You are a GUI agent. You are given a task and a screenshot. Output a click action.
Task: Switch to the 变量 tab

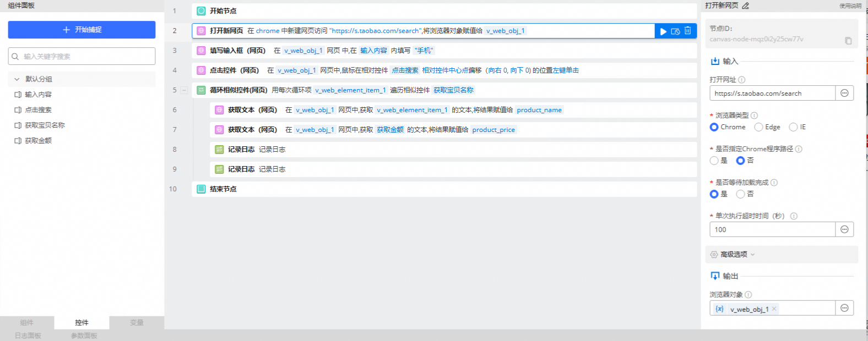(137, 323)
